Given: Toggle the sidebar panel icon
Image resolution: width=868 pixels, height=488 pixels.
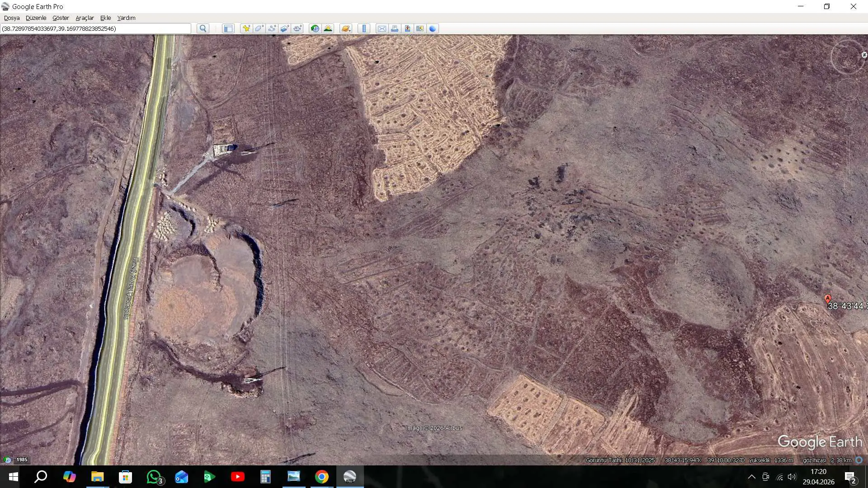Looking at the screenshot, I should click(x=228, y=28).
